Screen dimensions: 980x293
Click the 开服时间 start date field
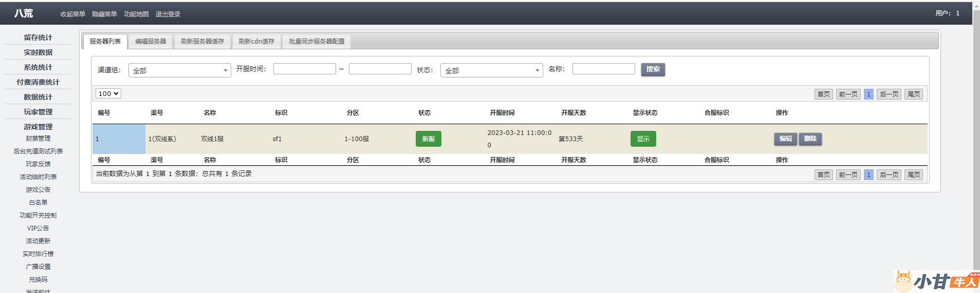pos(304,69)
